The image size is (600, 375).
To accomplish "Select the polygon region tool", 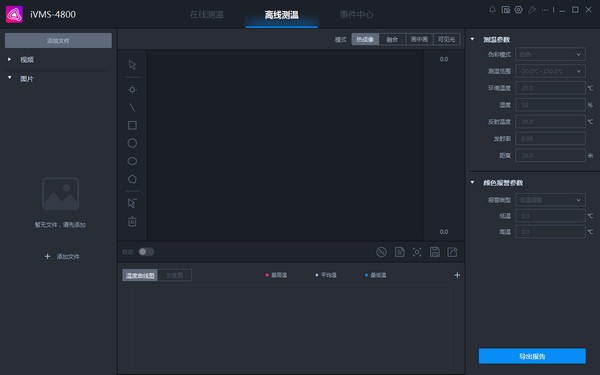I will click(132, 179).
